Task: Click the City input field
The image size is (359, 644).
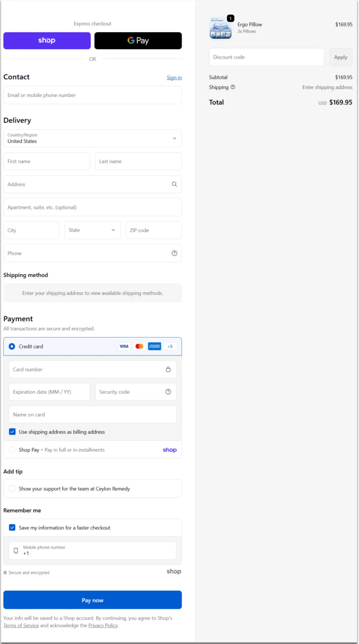Action: [x=31, y=230]
